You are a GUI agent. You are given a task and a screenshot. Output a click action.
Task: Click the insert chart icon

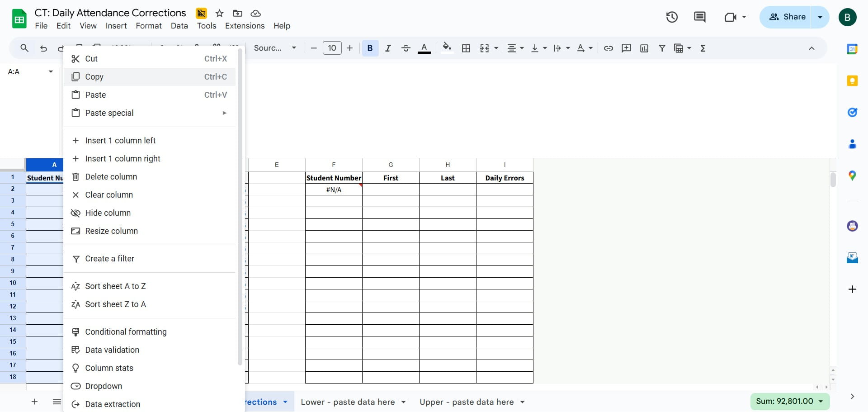pos(644,48)
